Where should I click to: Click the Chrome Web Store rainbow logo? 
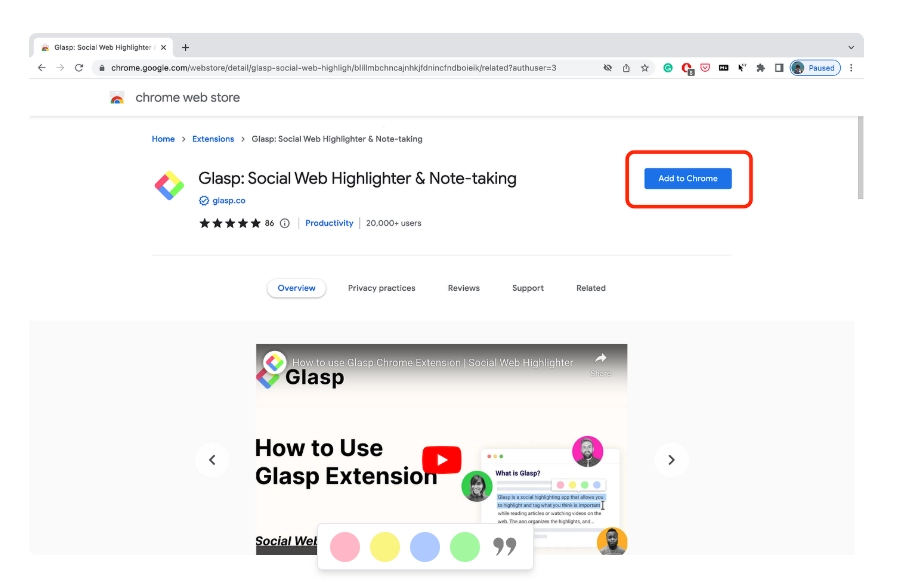click(x=117, y=98)
